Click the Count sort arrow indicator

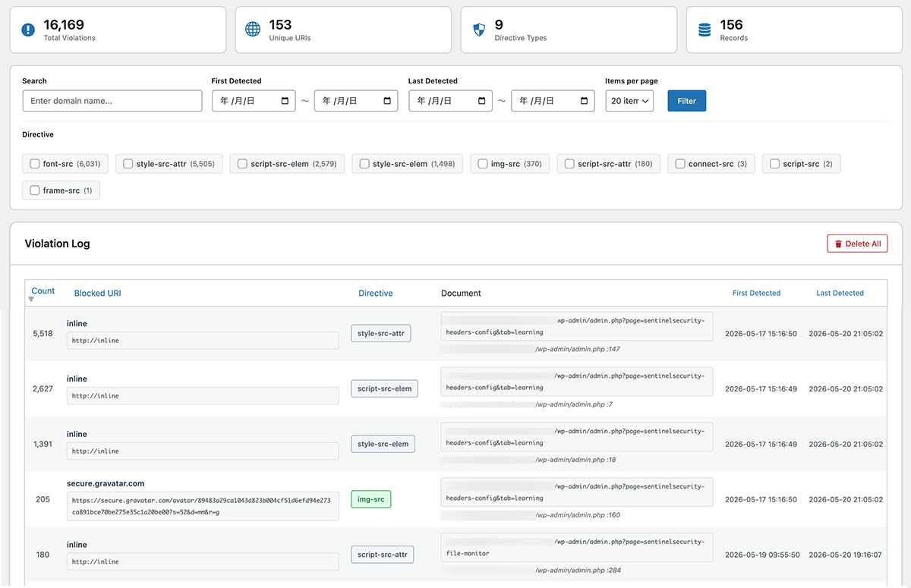click(31, 300)
